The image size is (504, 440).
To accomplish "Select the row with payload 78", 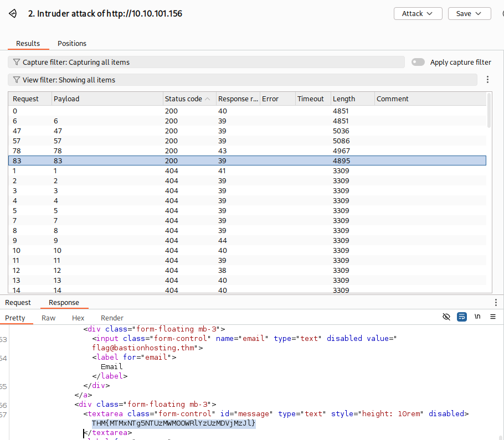I will (247, 151).
